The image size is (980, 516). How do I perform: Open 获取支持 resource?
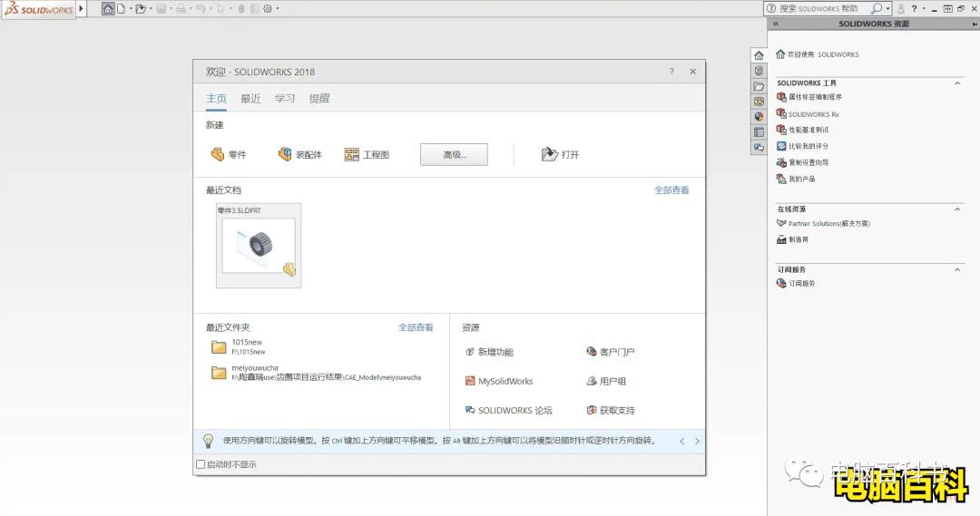pyautogui.click(x=611, y=411)
